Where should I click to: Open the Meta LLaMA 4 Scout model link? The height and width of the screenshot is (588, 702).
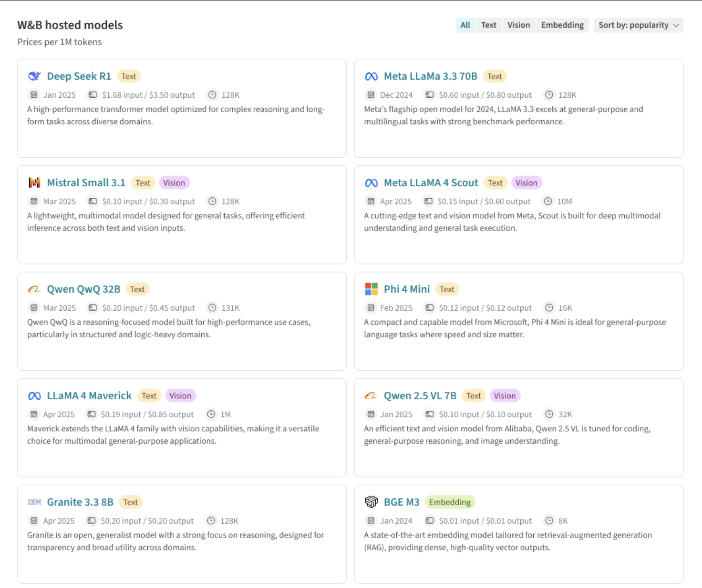[431, 182]
